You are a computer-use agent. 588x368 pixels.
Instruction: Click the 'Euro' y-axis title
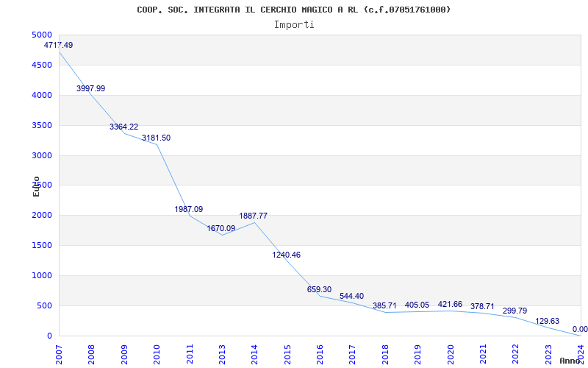(x=36, y=186)
